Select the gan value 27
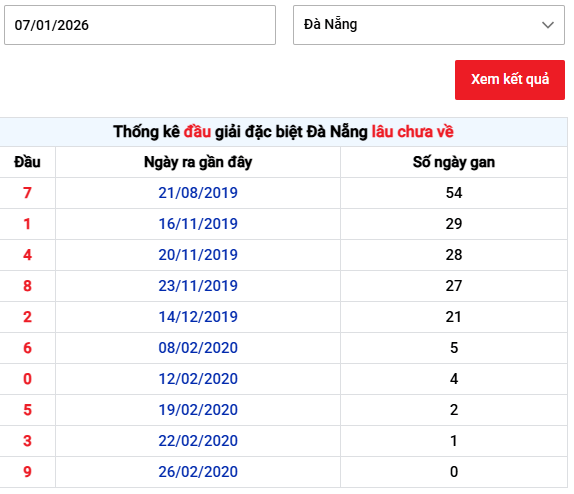Viewport: 574px width, 494px height. (x=454, y=286)
